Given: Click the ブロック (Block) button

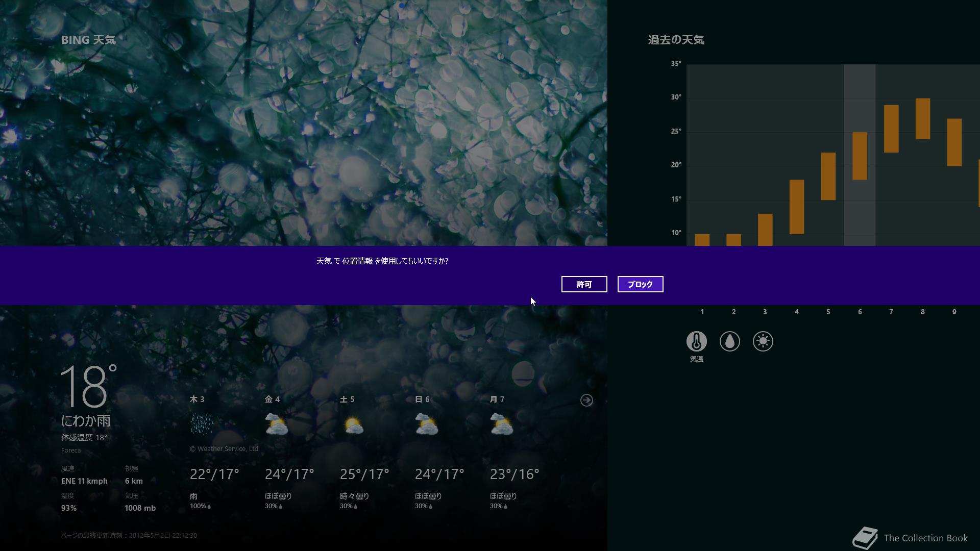Looking at the screenshot, I should tap(640, 284).
